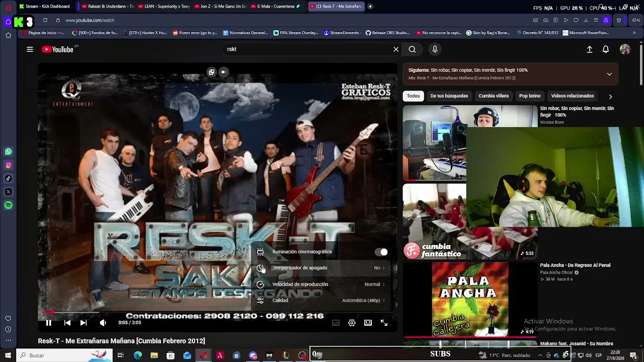Skip to the previous video
The image size is (644, 362).
[67, 323]
